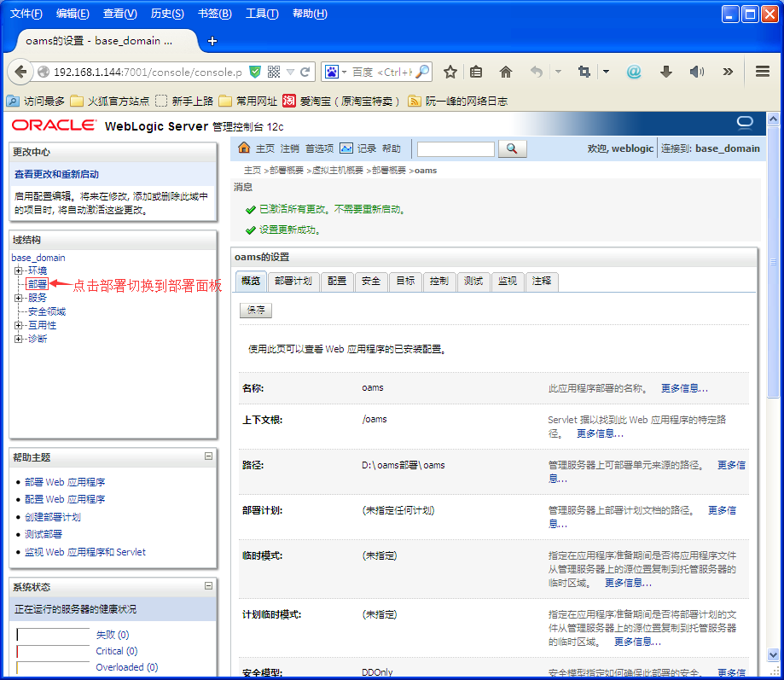This screenshot has height=680, width=784.
Task: Switch to the 目标 tab
Action: pos(405,282)
